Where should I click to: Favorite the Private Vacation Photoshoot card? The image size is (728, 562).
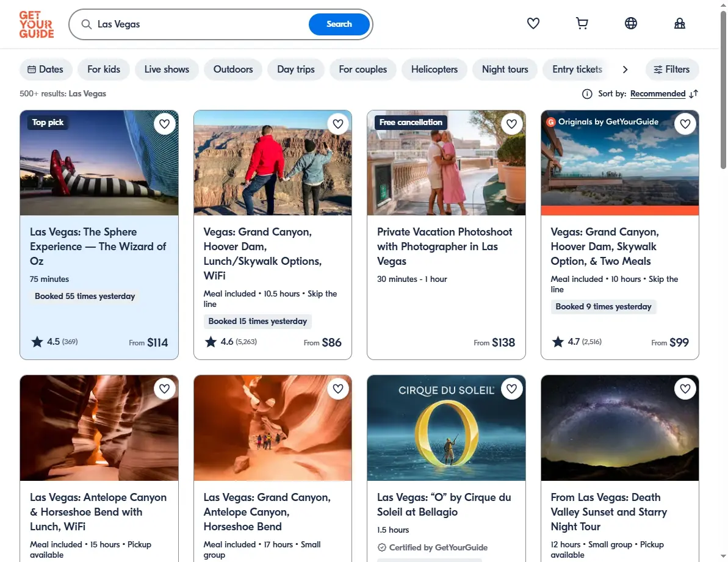tap(511, 124)
